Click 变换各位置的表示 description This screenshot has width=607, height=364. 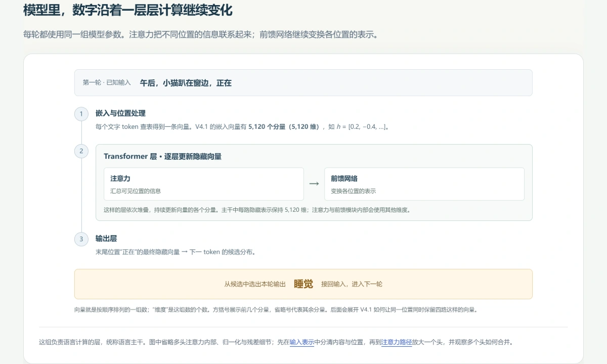point(354,191)
